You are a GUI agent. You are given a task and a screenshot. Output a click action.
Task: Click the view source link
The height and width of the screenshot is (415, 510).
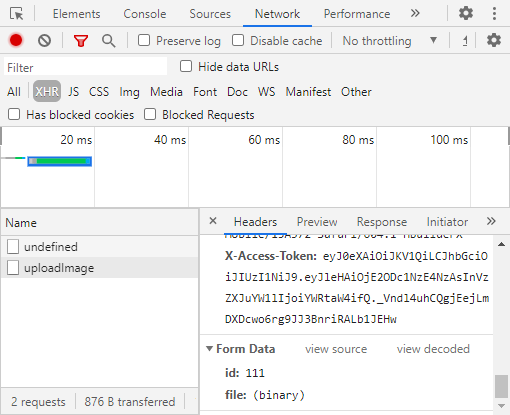pos(336,349)
